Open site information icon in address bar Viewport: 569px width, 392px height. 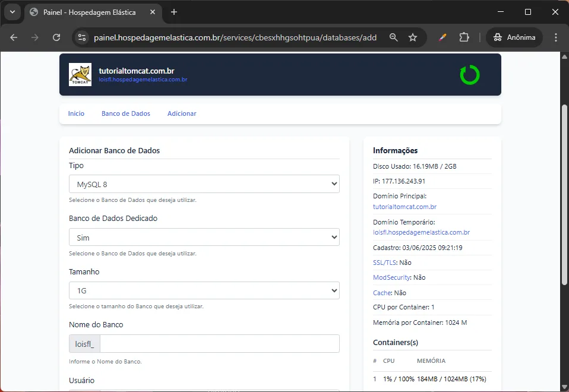tap(82, 37)
